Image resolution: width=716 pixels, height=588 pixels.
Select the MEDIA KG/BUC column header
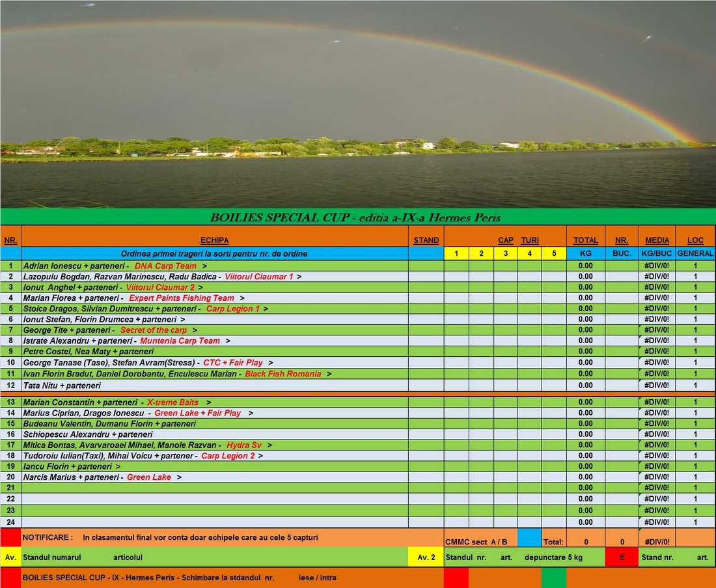tap(657, 240)
